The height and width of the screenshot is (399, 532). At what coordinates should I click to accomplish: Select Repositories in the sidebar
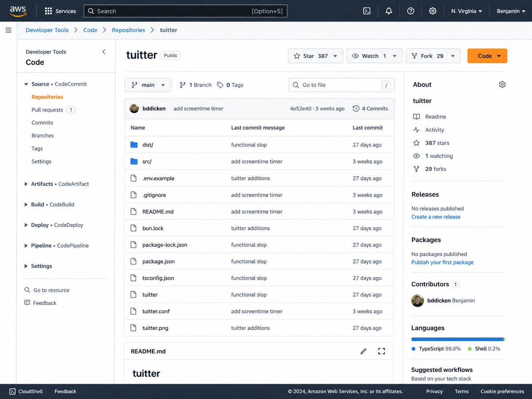click(x=47, y=97)
